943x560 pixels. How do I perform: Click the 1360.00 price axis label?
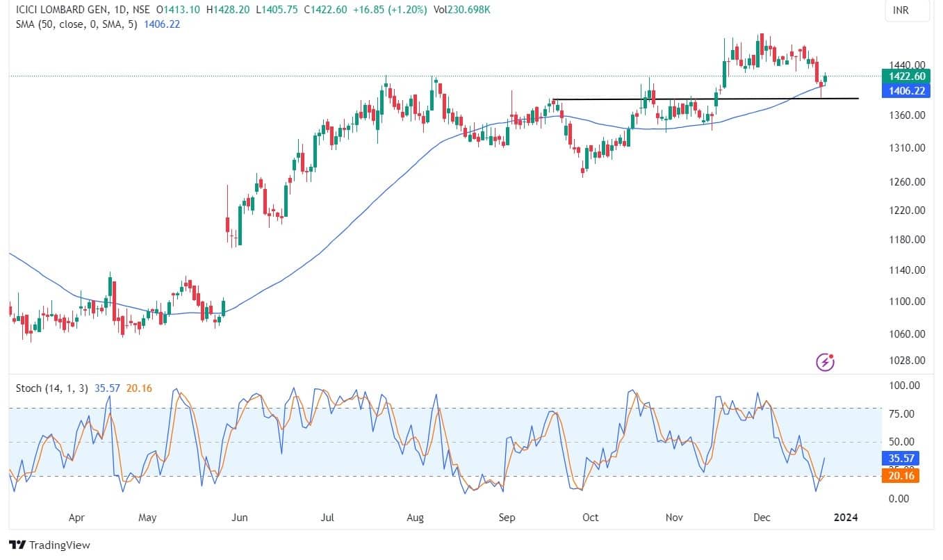(x=907, y=115)
